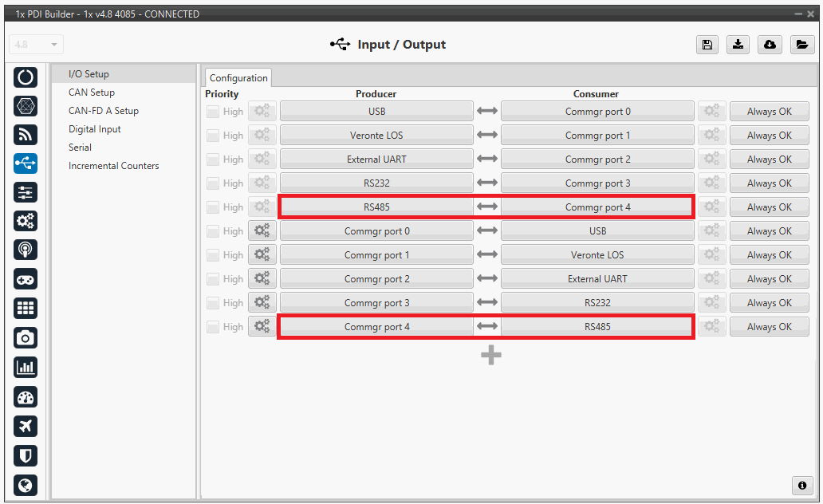Image resolution: width=823 pixels, height=504 pixels.
Task: Toggle High priority checkbox for USB producer row
Action: point(213,112)
